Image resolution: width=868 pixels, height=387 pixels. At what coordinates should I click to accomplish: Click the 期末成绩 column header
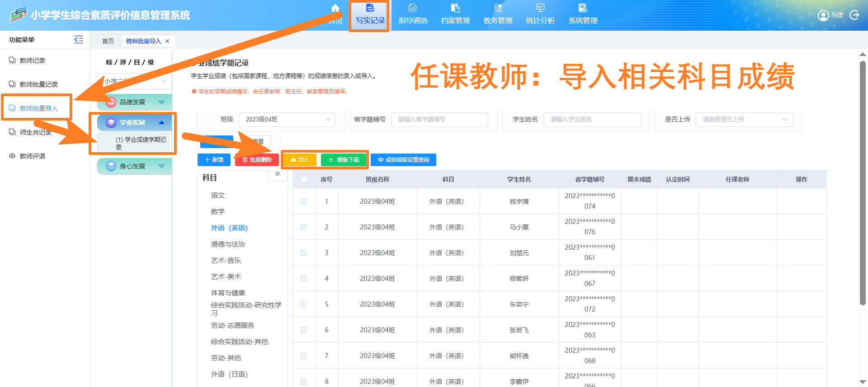pyautogui.click(x=639, y=179)
